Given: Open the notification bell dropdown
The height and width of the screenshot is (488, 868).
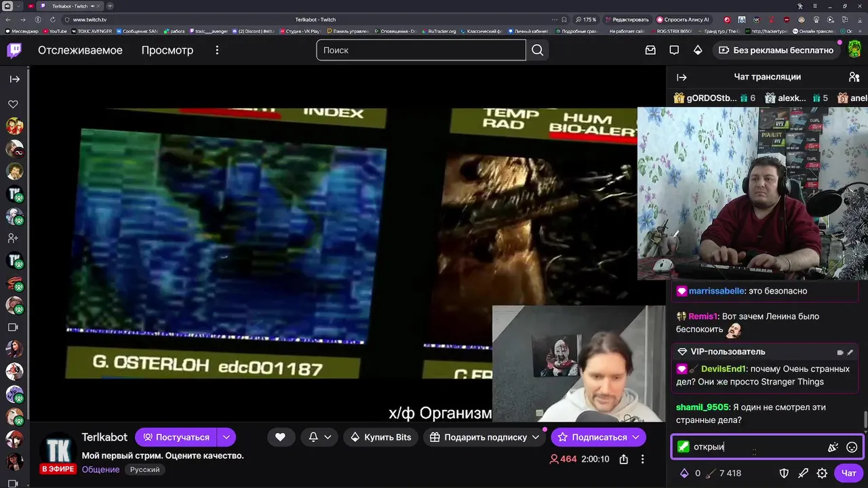Looking at the screenshot, I should click(319, 437).
